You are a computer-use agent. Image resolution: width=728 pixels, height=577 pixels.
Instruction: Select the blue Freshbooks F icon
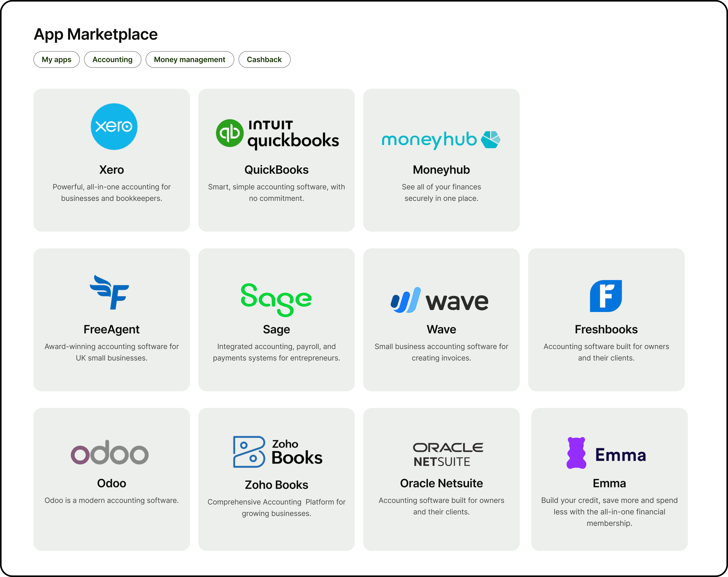tap(605, 296)
